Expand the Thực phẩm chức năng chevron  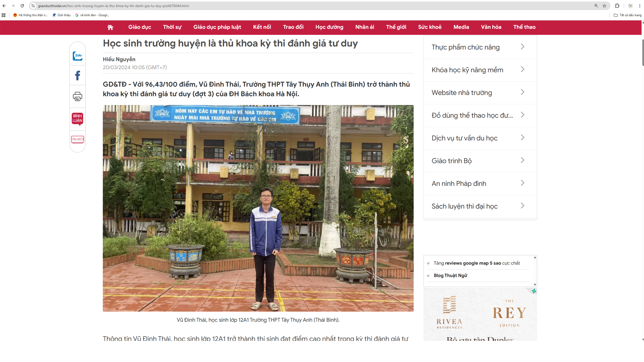pyautogui.click(x=522, y=47)
